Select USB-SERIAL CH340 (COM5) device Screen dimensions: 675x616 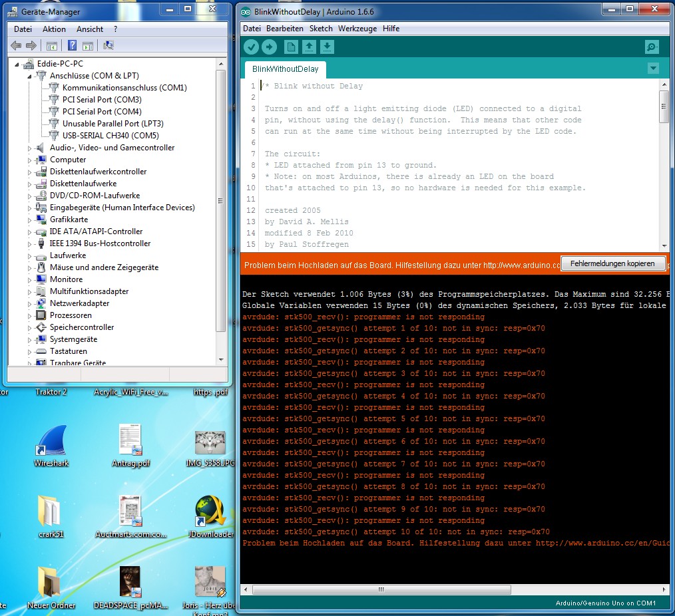(x=111, y=136)
